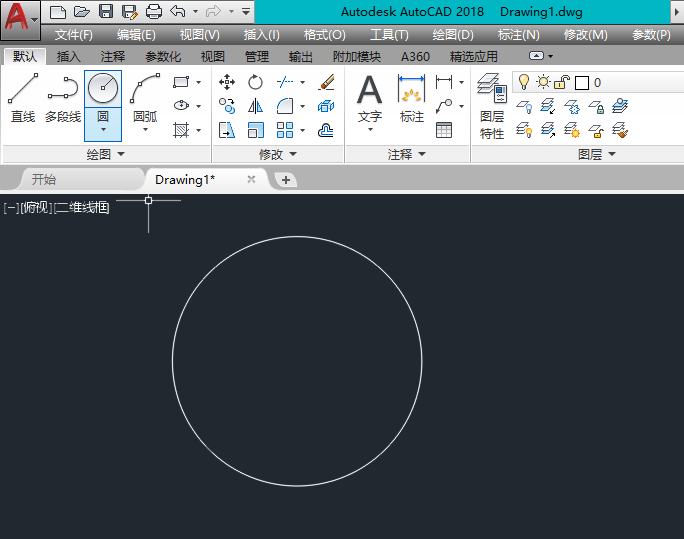Open the 绘图(D) menu
684x539 pixels.
(x=453, y=34)
